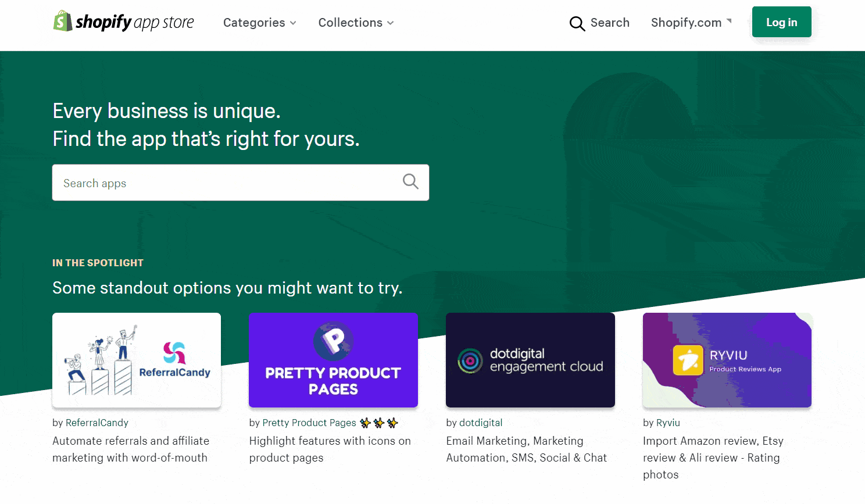Click the Shopify bag logo icon
The width and height of the screenshot is (865, 504).
click(63, 21)
